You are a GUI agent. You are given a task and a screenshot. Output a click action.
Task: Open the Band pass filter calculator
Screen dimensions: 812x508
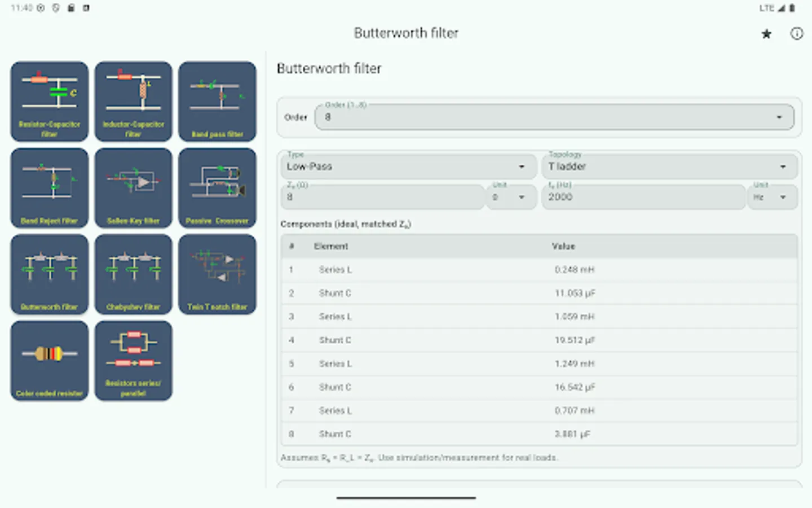pos(217,102)
